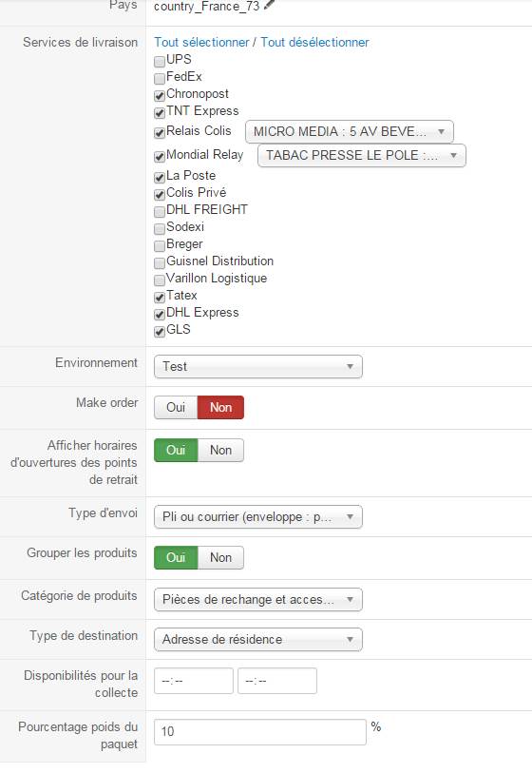Click the first collecte time field
532x773 pixels.
point(194,681)
